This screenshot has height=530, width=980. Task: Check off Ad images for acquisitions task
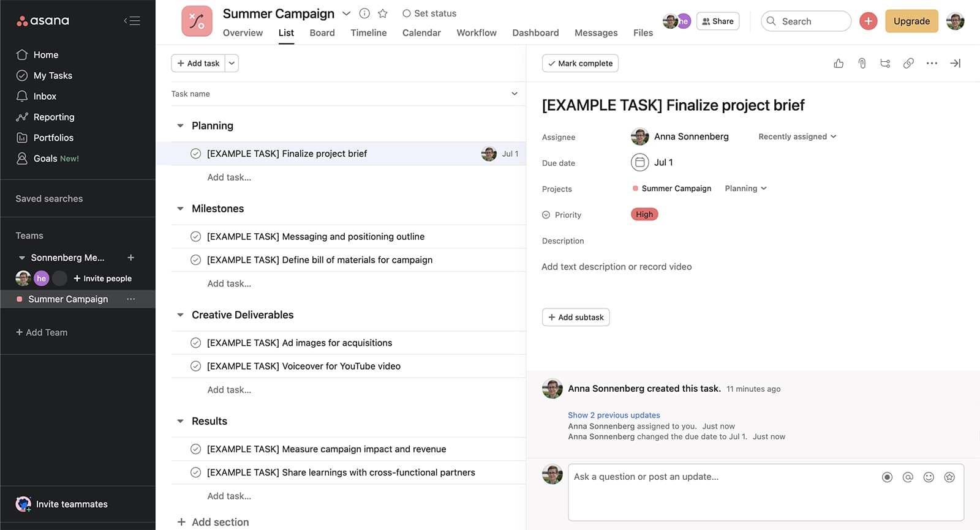tap(195, 343)
